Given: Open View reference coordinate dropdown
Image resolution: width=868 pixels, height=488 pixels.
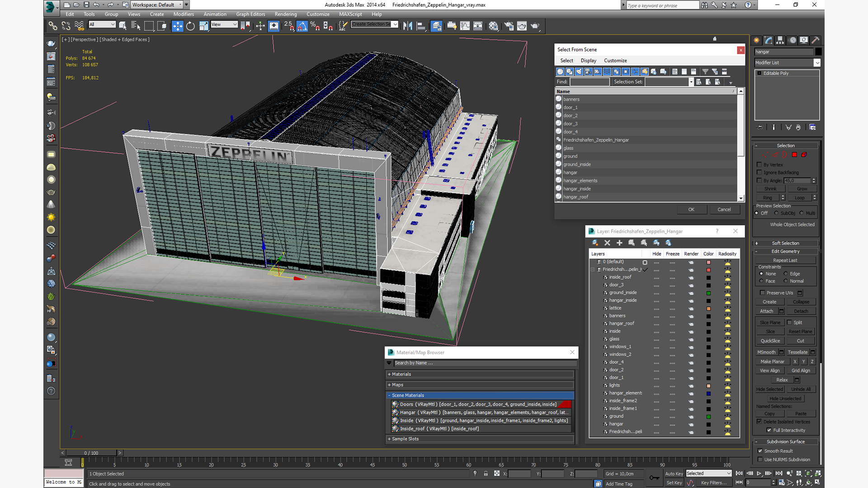Looking at the screenshot, I should (224, 24).
